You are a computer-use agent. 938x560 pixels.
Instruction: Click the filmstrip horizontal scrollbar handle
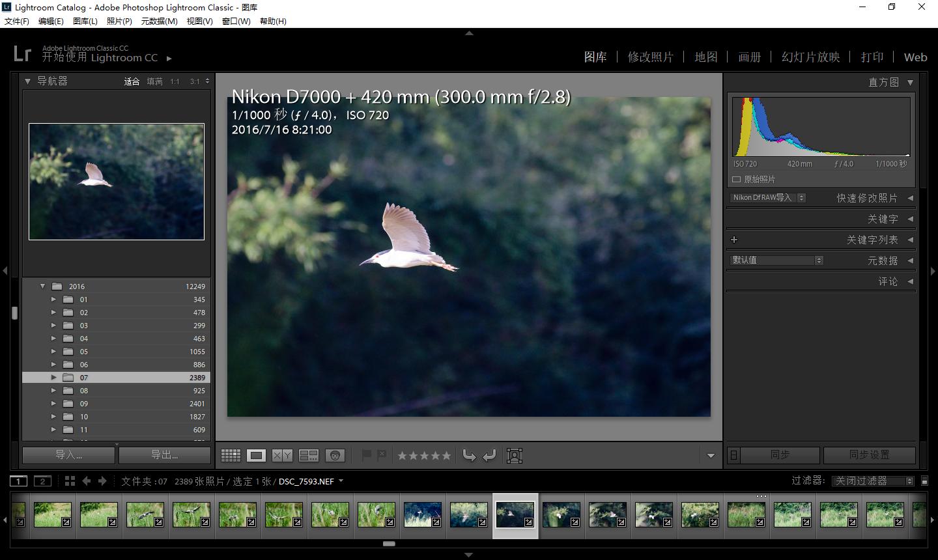coord(389,544)
